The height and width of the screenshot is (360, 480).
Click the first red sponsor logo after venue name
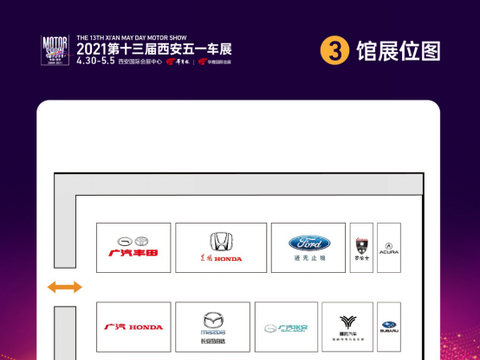178,62
